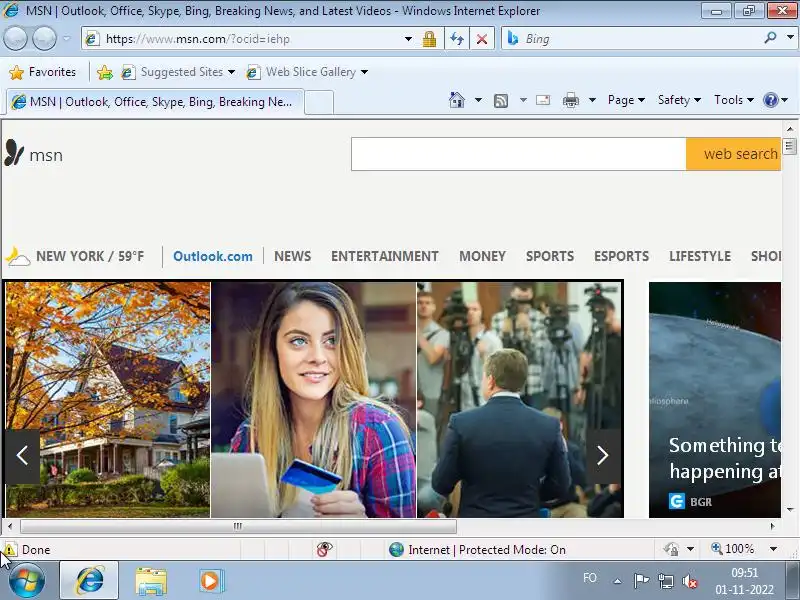
Task: Click the magnifier search icon
Action: [x=770, y=38]
